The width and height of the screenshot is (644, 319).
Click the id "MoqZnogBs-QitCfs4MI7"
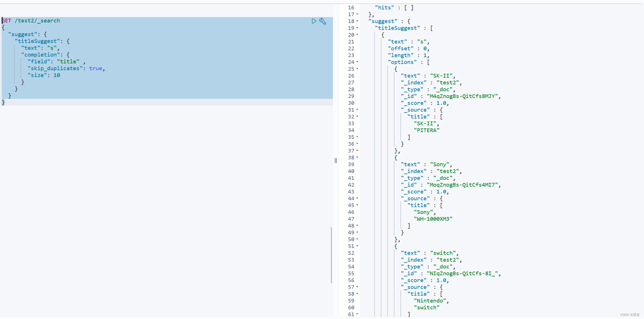click(462, 185)
